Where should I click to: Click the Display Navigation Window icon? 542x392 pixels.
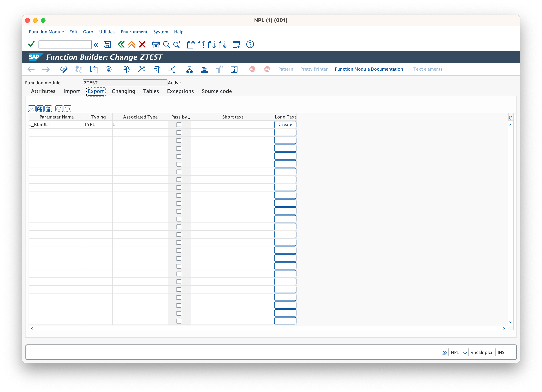(204, 69)
